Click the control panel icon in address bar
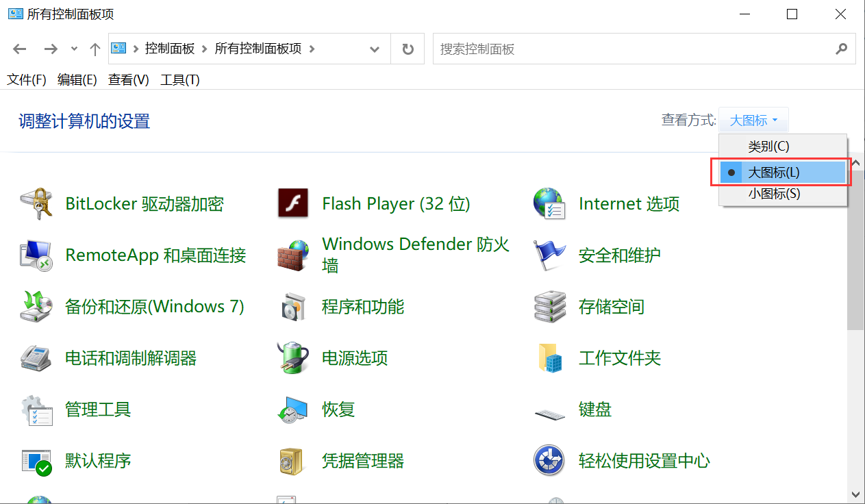 (118, 48)
